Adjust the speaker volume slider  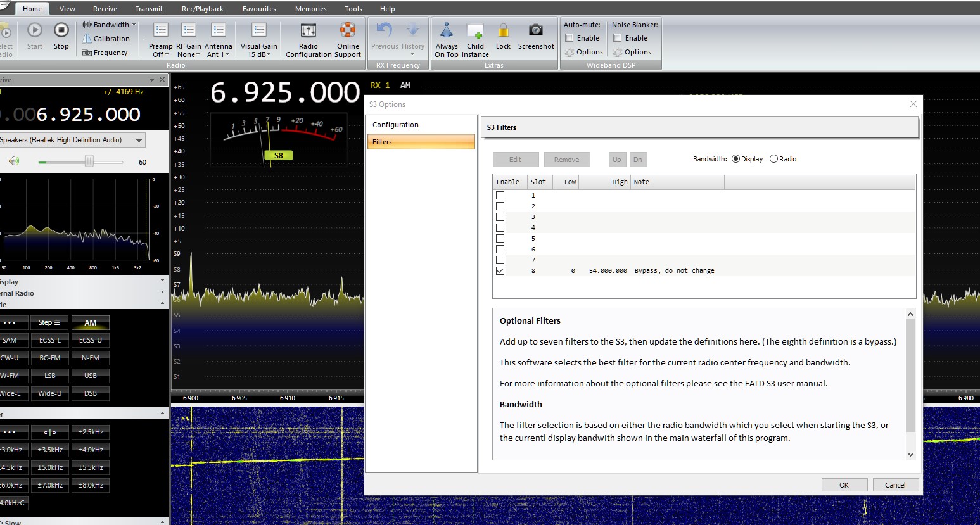pyautogui.click(x=89, y=162)
